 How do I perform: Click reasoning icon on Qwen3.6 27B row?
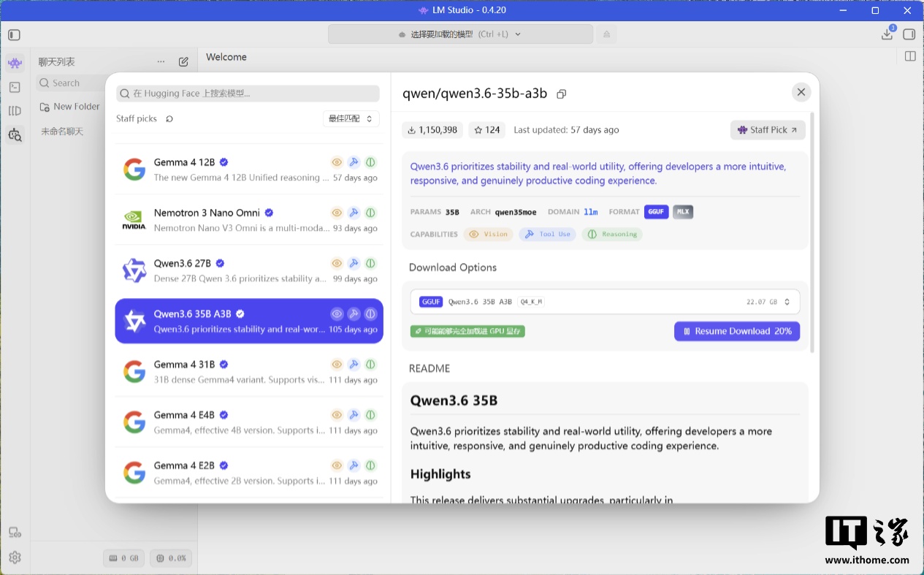click(370, 263)
